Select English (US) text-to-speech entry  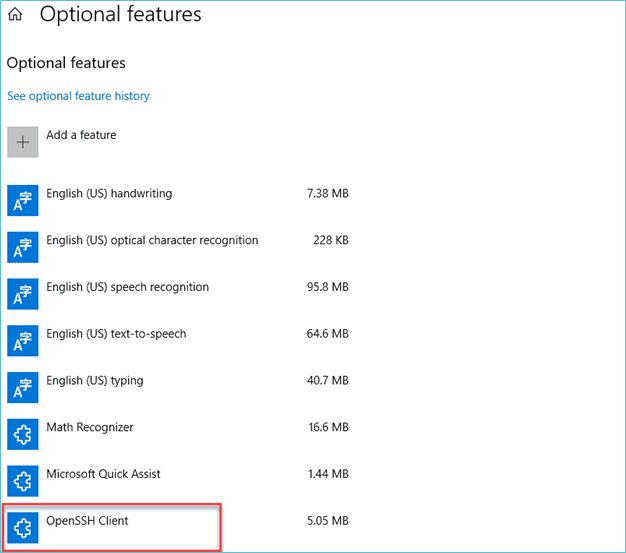coord(116,334)
